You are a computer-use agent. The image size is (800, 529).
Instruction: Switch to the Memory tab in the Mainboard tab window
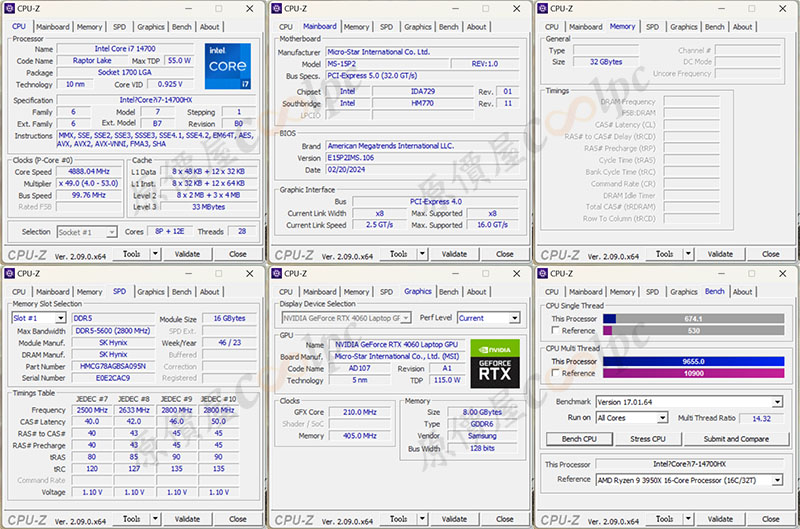click(x=356, y=27)
